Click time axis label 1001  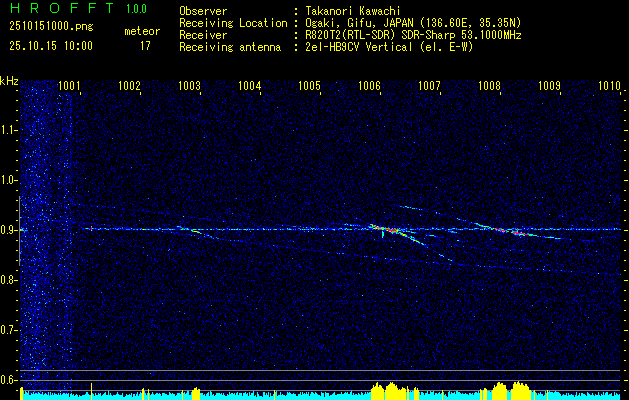tap(69, 86)
